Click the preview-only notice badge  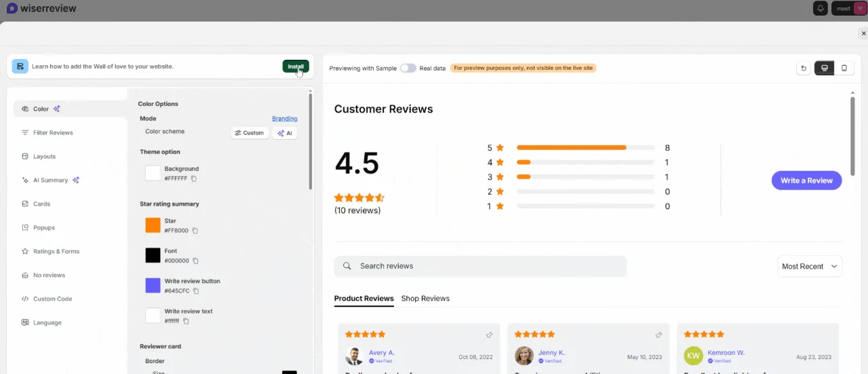point(523,68)
